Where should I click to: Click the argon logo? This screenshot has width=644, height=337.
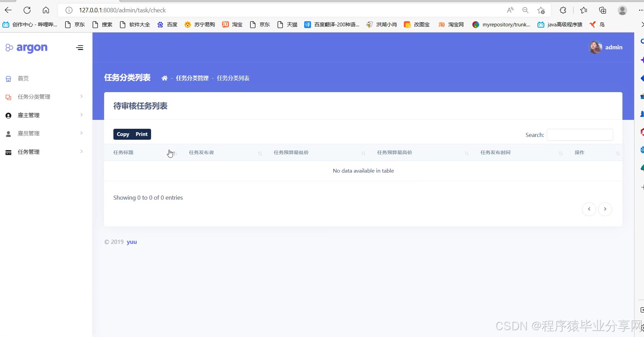(27, 48)
